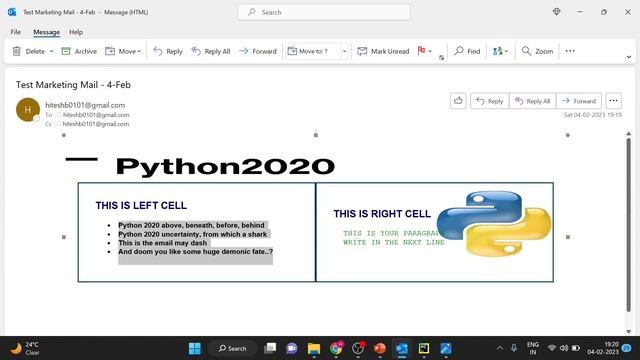Click the sender avatar H
The width and height of the screenshot is (640, 360).
28,109
